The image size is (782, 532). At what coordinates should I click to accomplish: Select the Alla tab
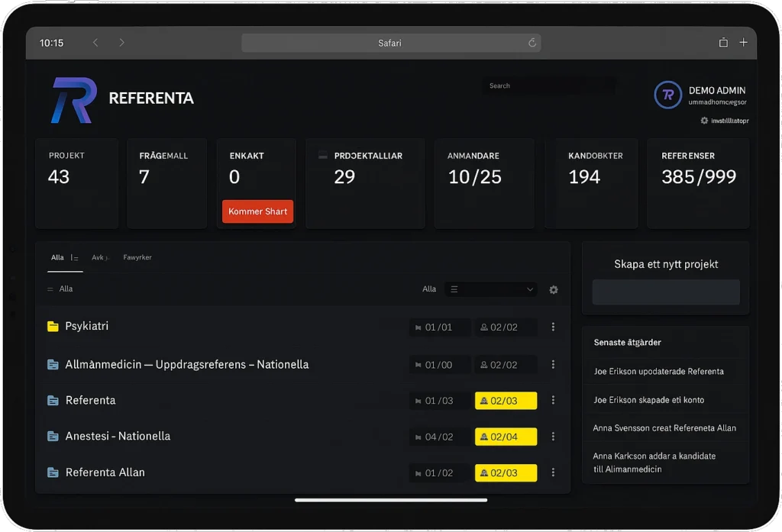(58, 258)
